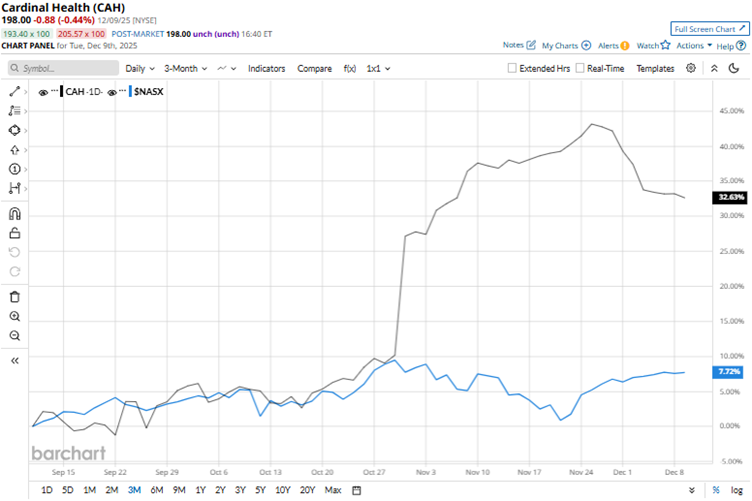Open the Indicators menu

coord(267,69)
